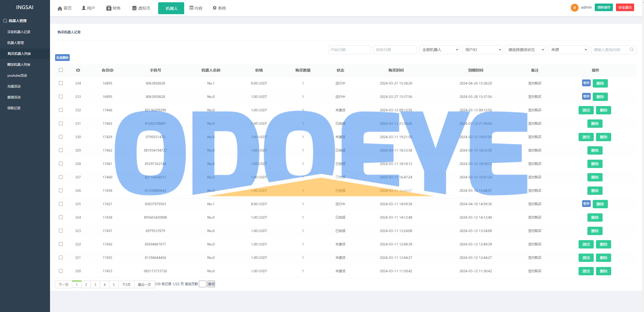Go to page 2 in pagination
The width and height of the screenshot is (644, 312).
click(86, 284)
